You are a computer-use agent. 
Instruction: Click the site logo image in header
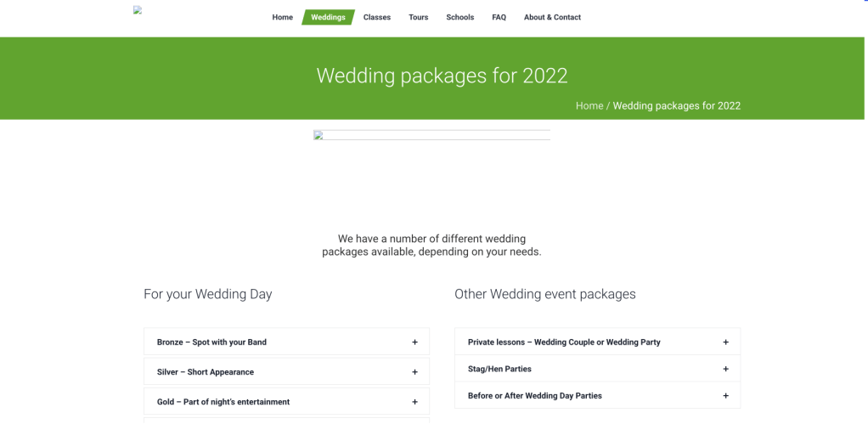[x=138, y=10]
